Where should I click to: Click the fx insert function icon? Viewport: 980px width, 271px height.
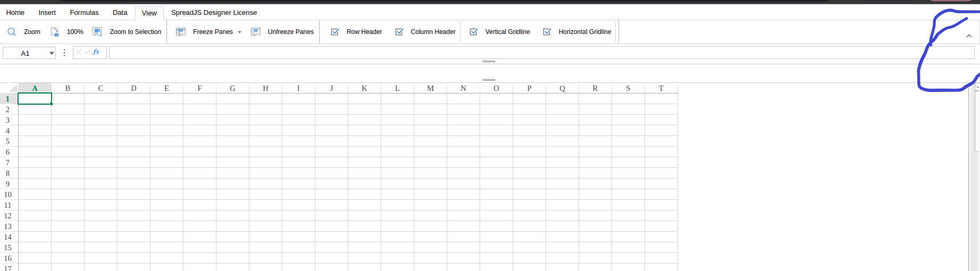click(x=96, y=52)
